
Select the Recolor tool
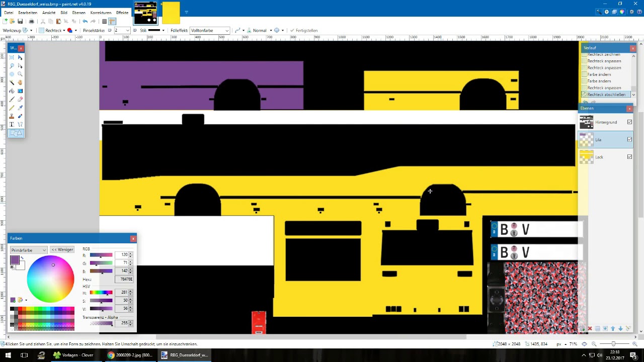20,116
